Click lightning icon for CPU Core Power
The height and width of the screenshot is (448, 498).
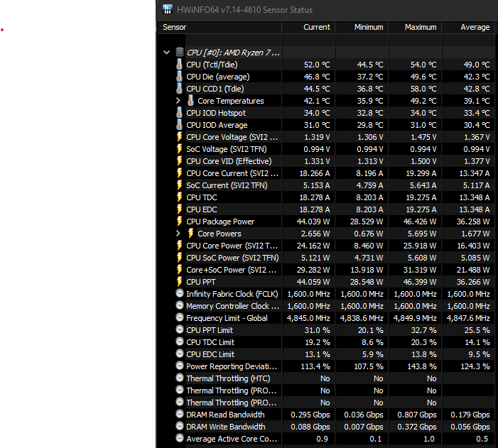click(x=180, y=246)
